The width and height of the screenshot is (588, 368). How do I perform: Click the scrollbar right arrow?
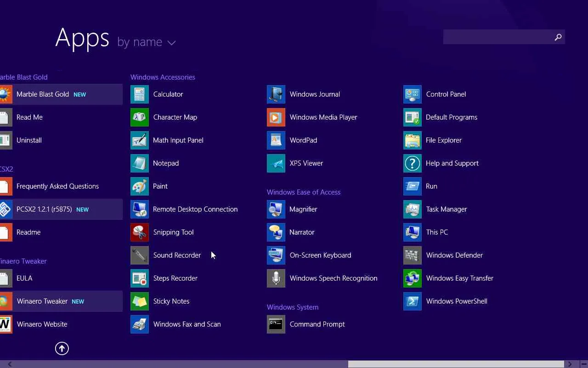pos(570,364)
